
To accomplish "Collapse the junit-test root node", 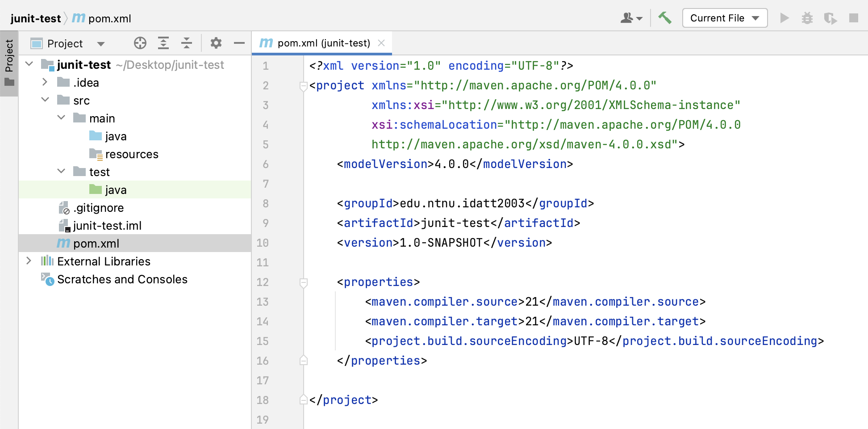I will pyautogui.click(x=29, y=64).
